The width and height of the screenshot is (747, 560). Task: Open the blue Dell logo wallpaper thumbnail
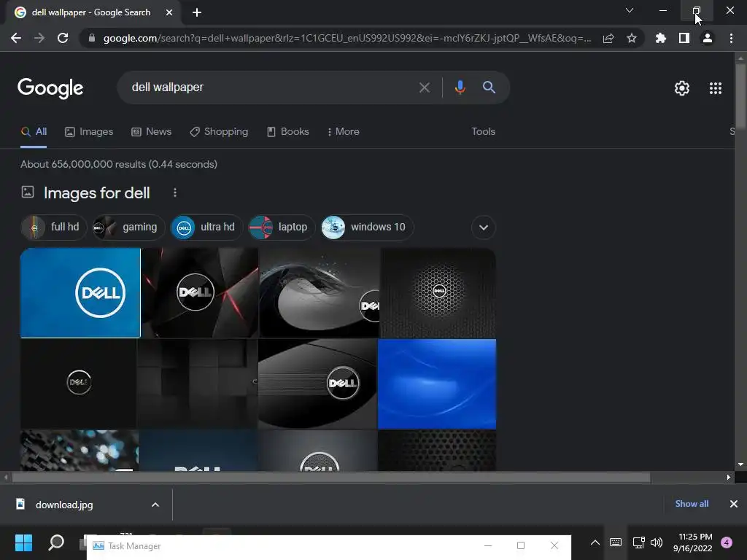tap(80, 293)
